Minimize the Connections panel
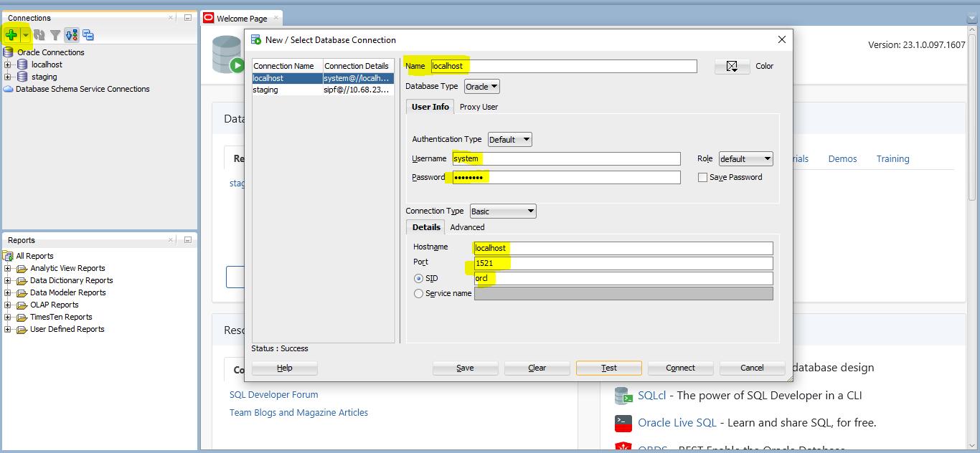Screen dimensions: 980x453 tap(187, 17)
